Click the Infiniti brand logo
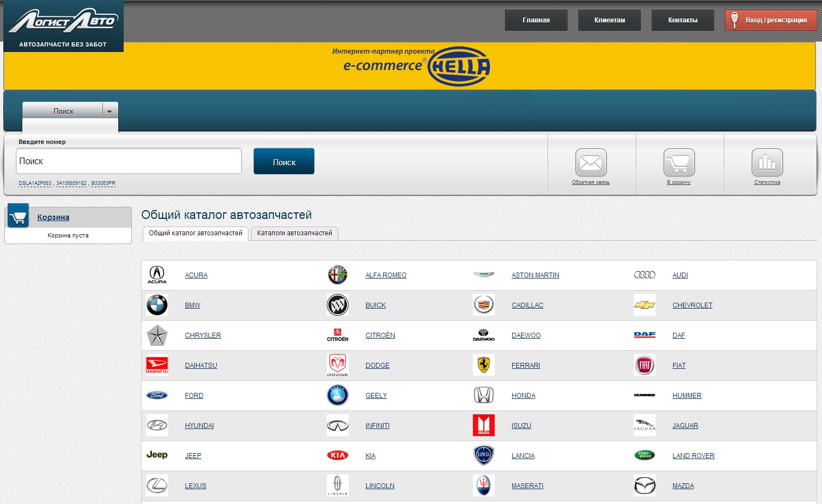822x504 pixels. 338,425
